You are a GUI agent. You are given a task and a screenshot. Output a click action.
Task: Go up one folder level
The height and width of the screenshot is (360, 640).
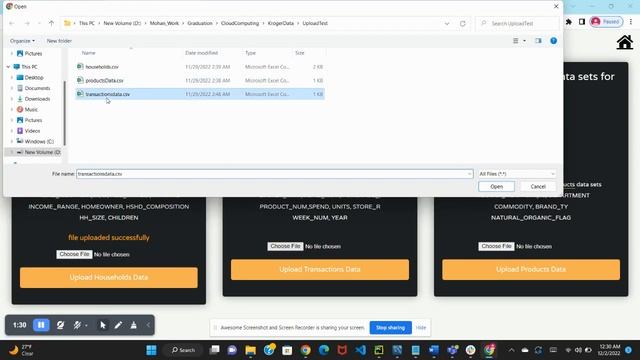coord(51,23)
